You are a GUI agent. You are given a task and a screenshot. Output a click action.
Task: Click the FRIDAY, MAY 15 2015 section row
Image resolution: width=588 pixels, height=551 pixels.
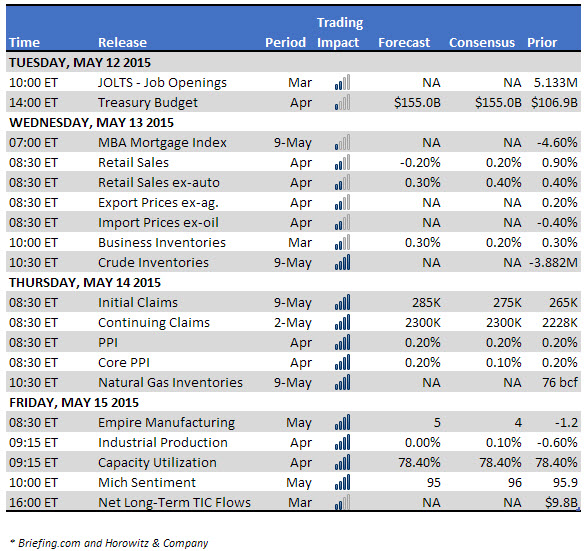pos(293,402)
